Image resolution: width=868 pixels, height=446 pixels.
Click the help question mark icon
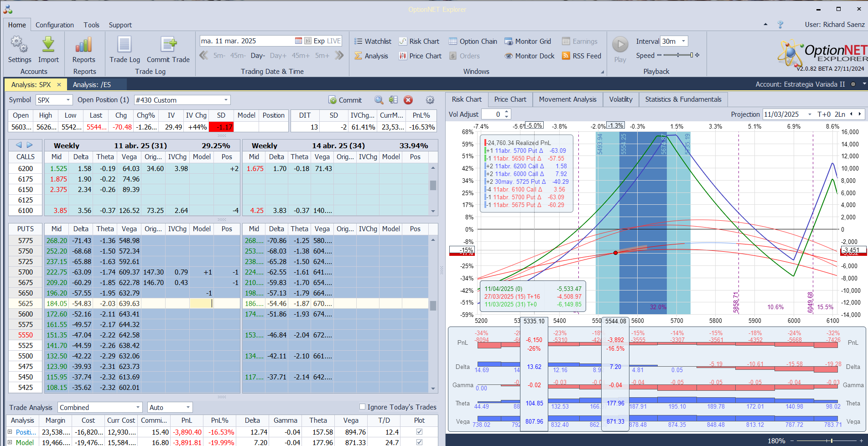[780, 25]
